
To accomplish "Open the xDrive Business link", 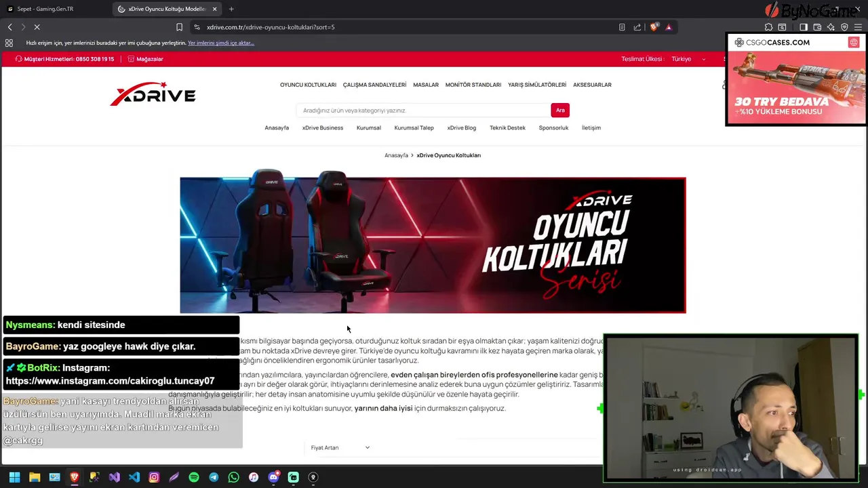I will (323, 127).
